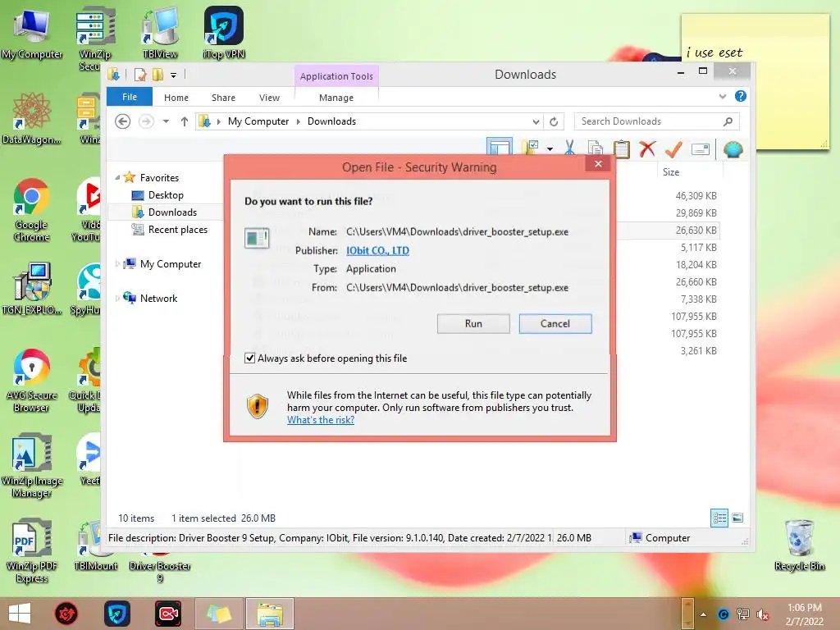The image size is (840, 630).
Task: Click the Cut scissors toolbar icon
Action: tap(570, 148)
